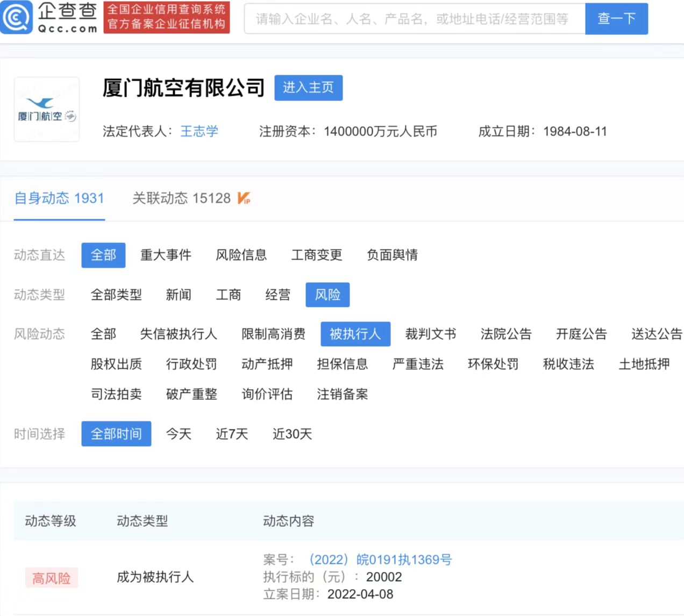This screenshot has height=616, width=684.
Task: Open legal representative 王志学 link
Action: (x=199, y=131)
